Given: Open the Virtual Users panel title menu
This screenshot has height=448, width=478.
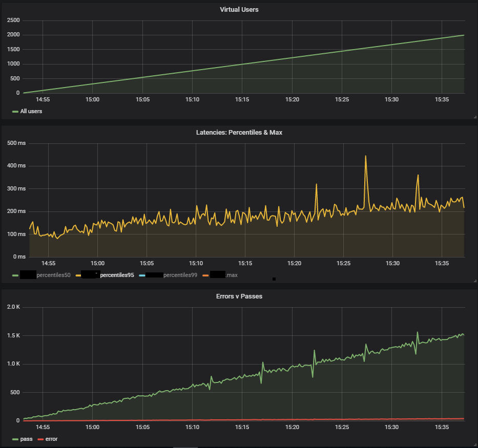Looking at the screenshot, I should click(239, 9).
